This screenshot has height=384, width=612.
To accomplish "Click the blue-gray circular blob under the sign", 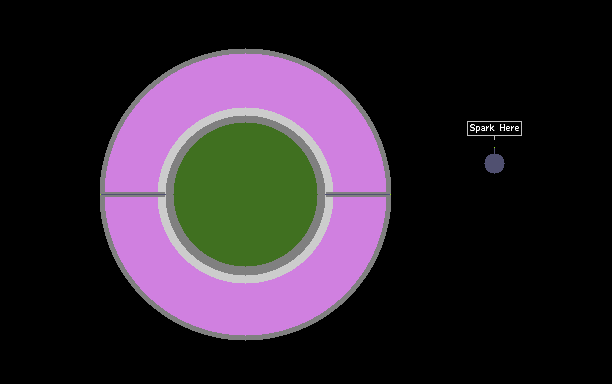I will click(x=495, y=164).
